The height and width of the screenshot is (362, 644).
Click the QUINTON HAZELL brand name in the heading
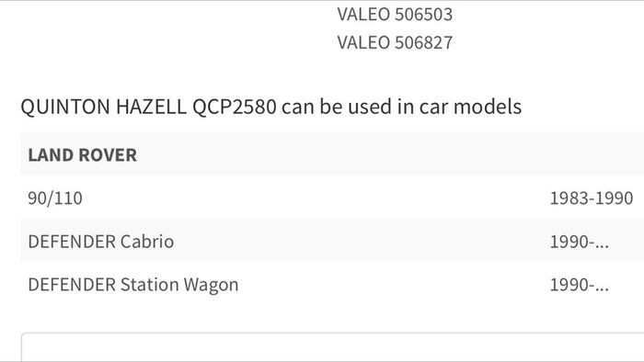click(103, 107)
